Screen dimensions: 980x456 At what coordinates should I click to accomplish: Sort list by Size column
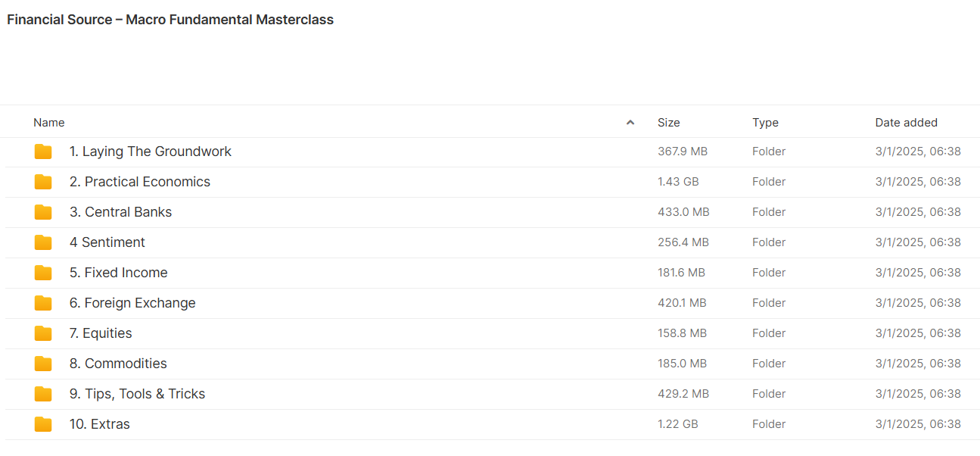668,123
